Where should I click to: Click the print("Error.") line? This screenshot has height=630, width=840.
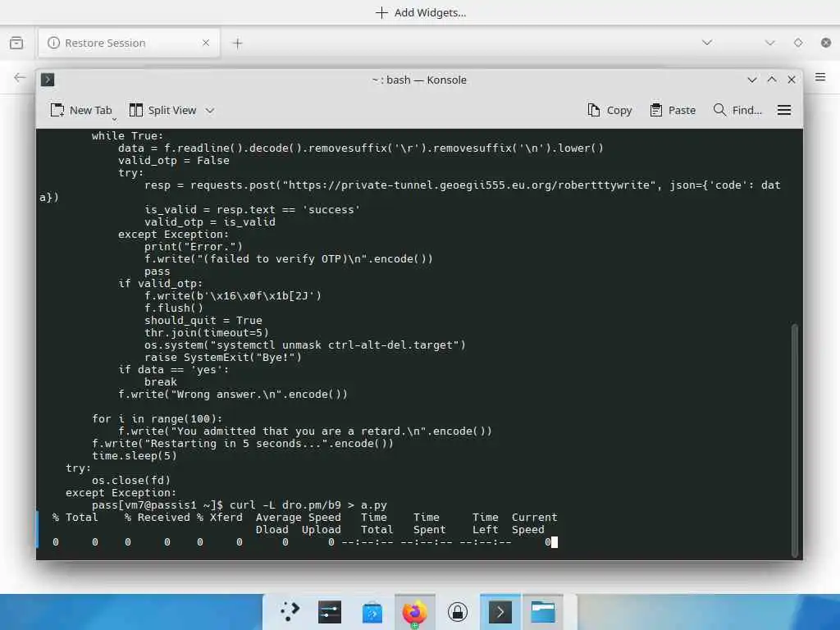[194, 247]
